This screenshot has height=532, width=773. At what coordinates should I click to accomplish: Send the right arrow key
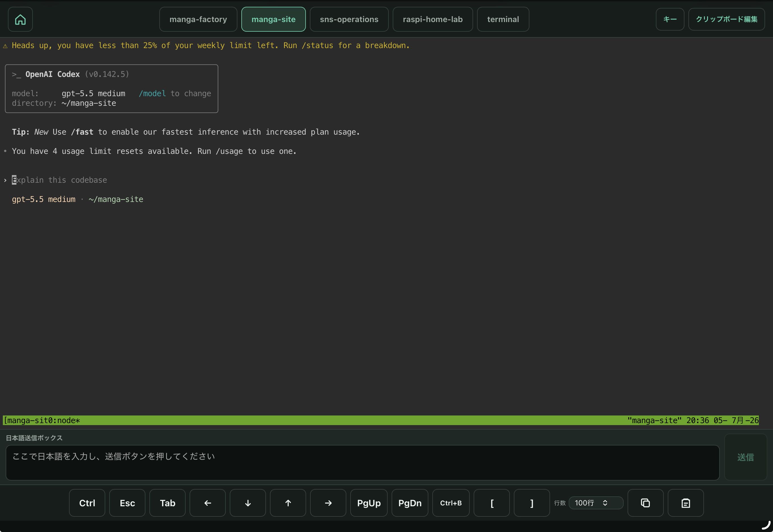point(328,503)
